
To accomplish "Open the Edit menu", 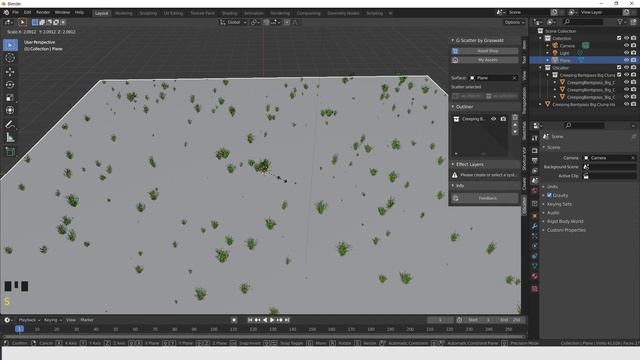I will (x=27, y=13).
